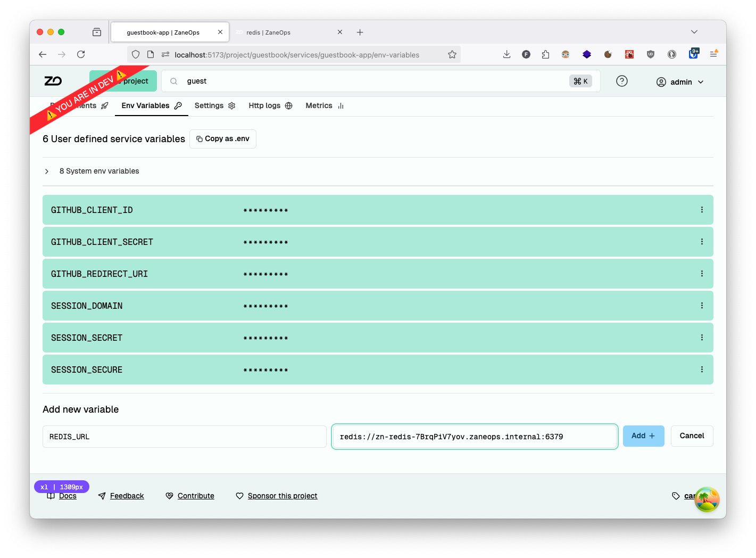Click the ZaneOps logo

pyautogui.click(x=53, y=81)
